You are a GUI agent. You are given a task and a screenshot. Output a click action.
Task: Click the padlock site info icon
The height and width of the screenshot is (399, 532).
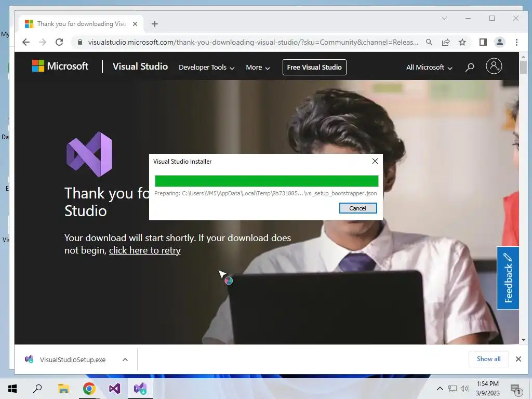click(x=80, y=42)
